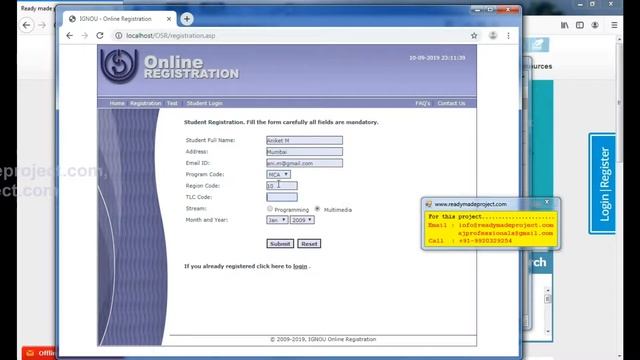Screen dimensions: 640x360
Task: Click the Address field
Action: click(x=304, y=152)
